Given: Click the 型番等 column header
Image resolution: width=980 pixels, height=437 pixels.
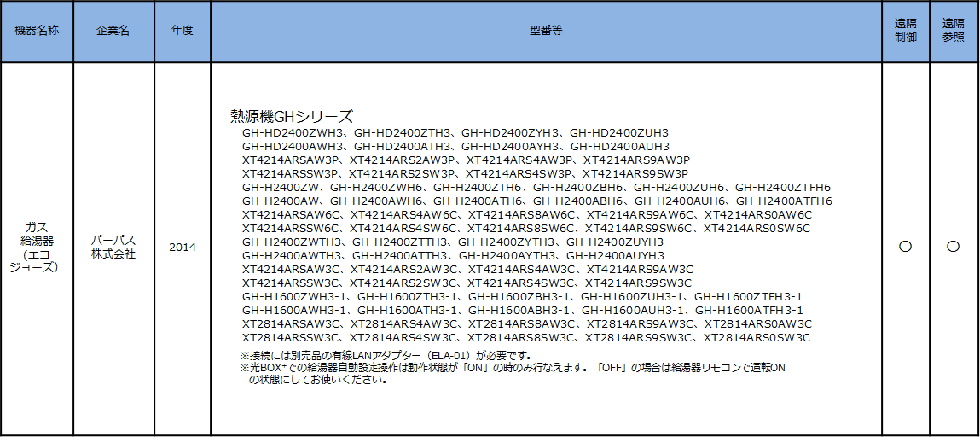Looking at the screenshot, I should (546, 32).
